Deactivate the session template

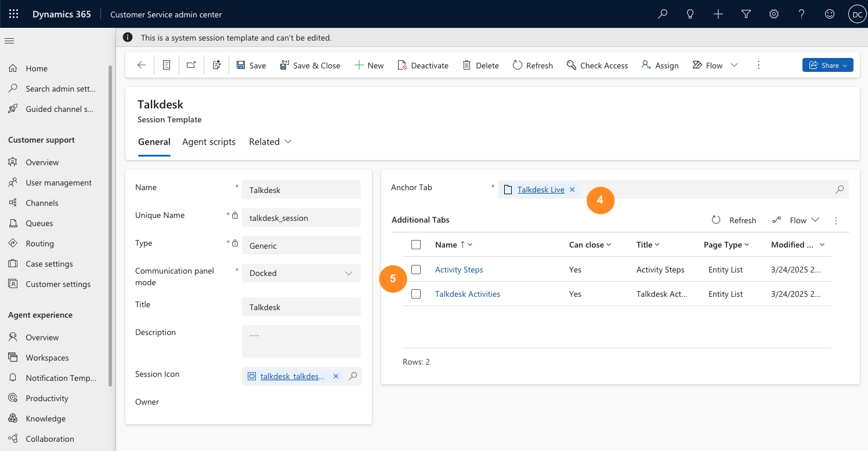423,66
